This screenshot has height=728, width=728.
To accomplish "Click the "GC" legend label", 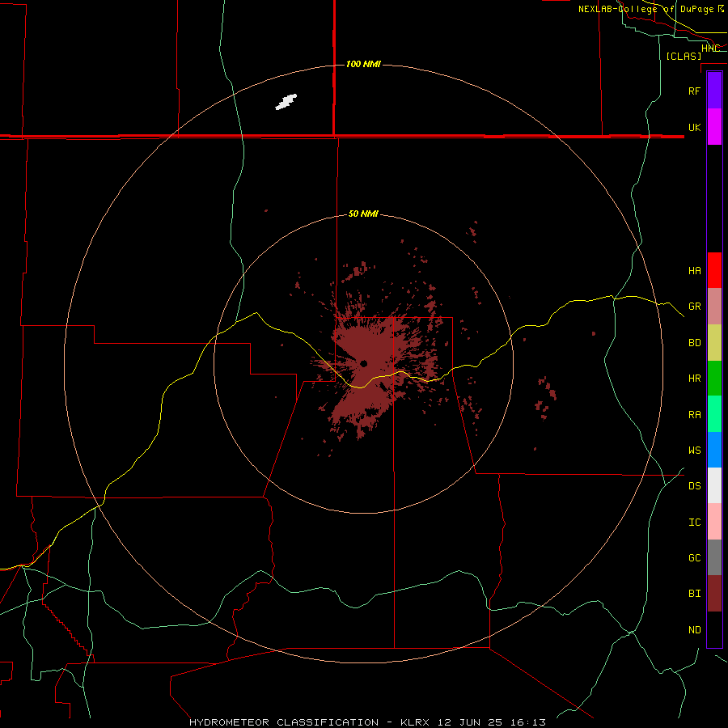I will 694,557.
